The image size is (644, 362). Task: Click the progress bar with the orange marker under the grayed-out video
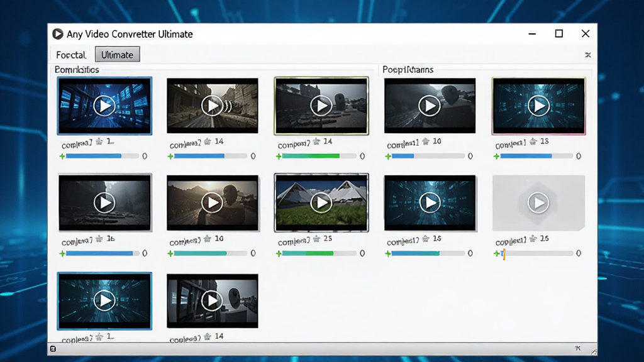pos(536,254)
